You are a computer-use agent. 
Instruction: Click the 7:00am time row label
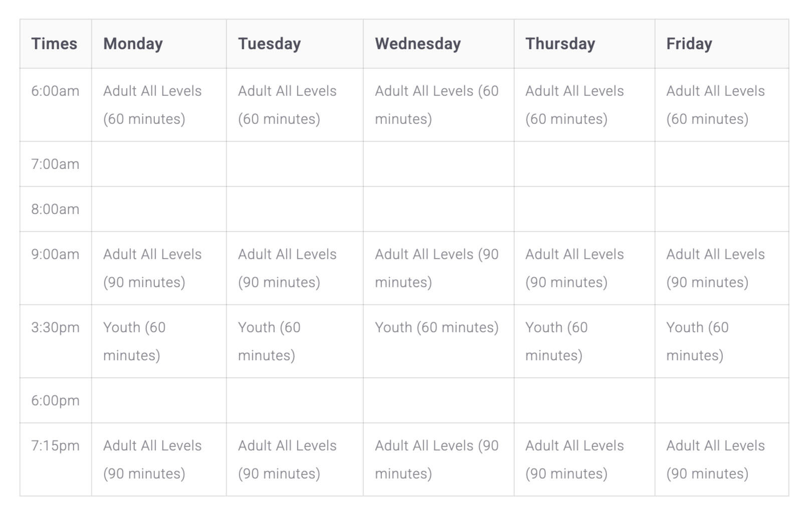point(55,164)
